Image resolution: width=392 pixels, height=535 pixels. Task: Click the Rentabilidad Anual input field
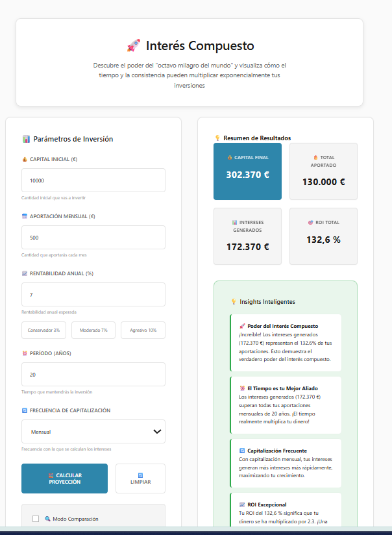pos(93,295)
